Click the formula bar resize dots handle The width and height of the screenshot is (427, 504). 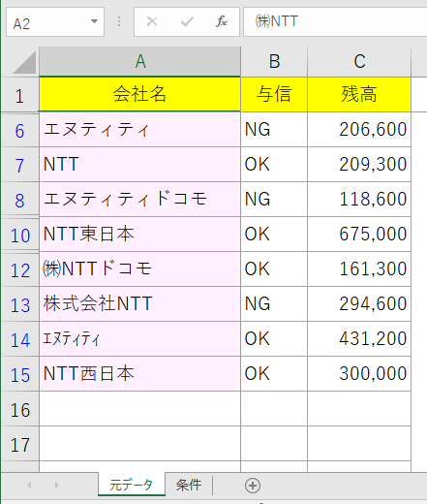click(x=119, y=21)
